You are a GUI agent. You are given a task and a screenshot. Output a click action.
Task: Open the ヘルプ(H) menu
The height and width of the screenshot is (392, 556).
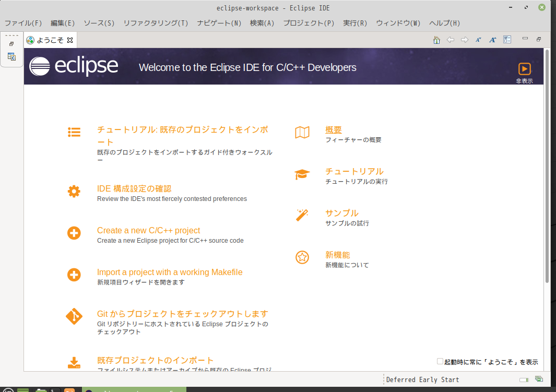pyautogui.click(x=444, y=23)
